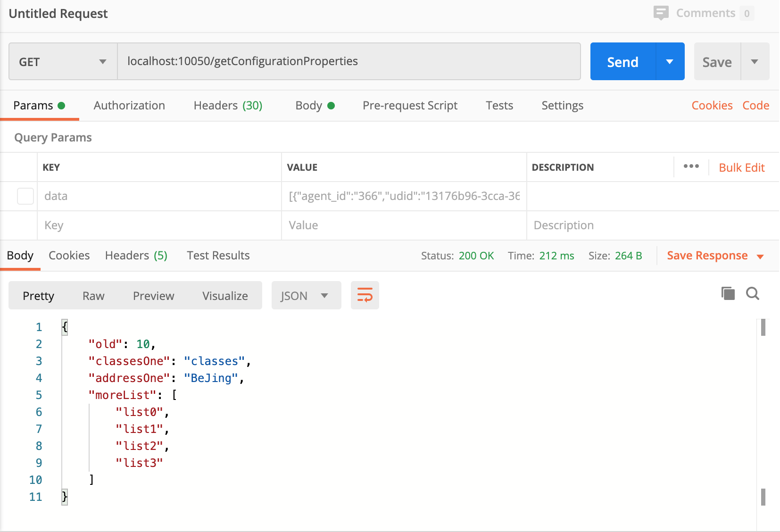The height and width of the screenshot is (532, 780).
Task: Select the Raw response view
Action: click(x=93, y=296)
